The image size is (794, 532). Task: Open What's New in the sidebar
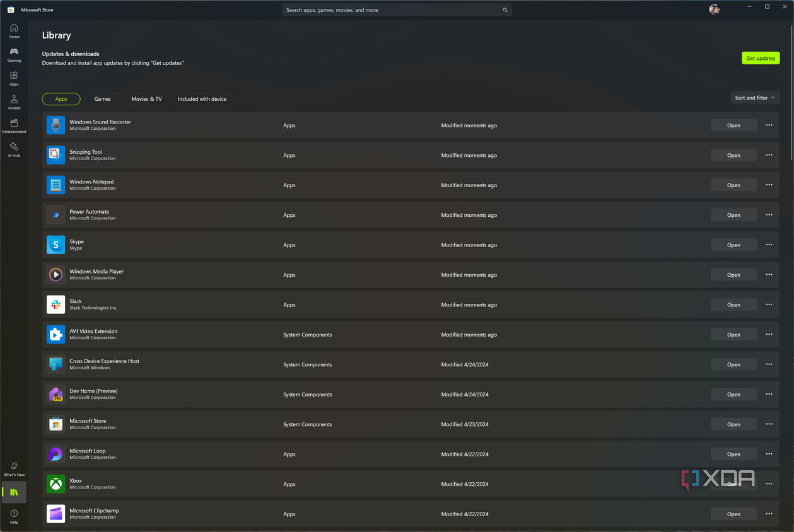tap(14, 469)
